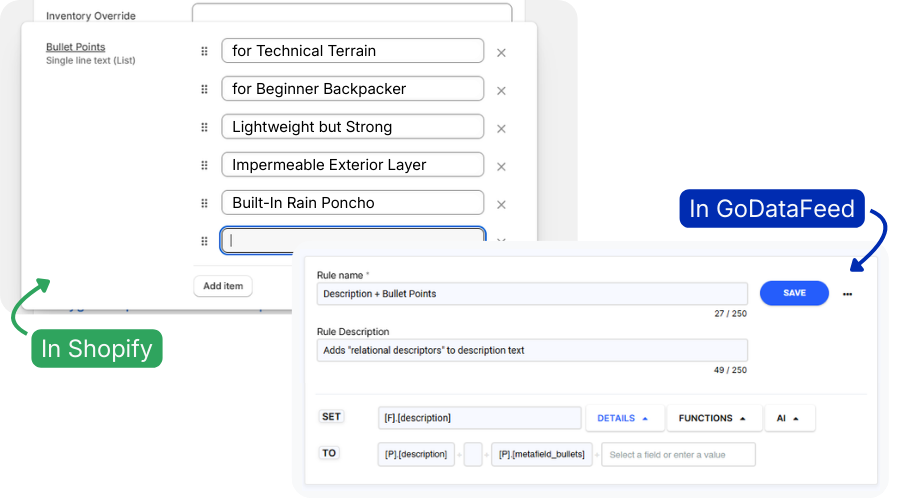Screen dimensions: 914x498
Task: Click the Inventory Override input field
Action: (x=352, y=13)
